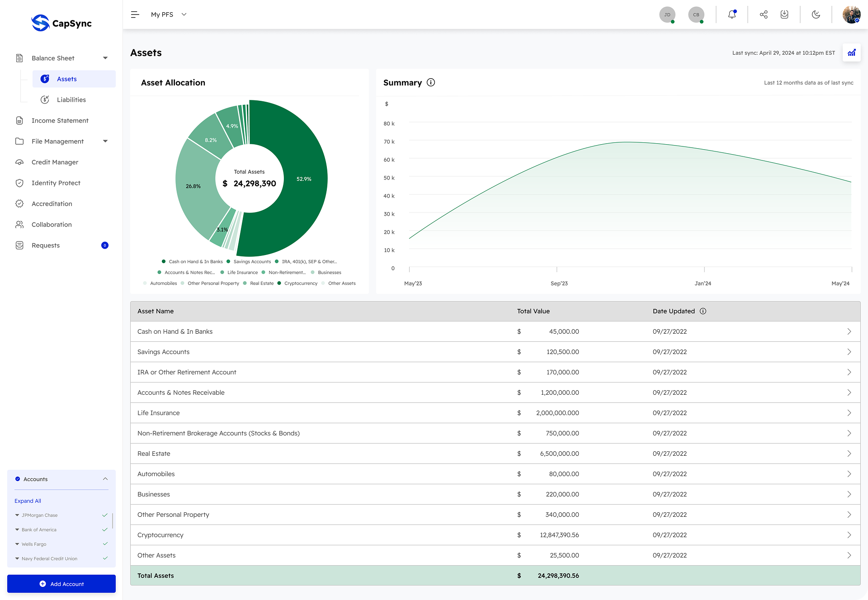Open the Cash on Hand row chevron
Viewport: 868px width, 600px height.
849,331
